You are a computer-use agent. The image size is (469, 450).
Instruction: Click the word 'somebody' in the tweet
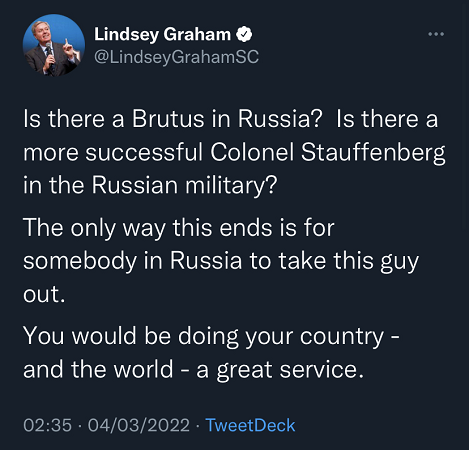coord(80,262)
